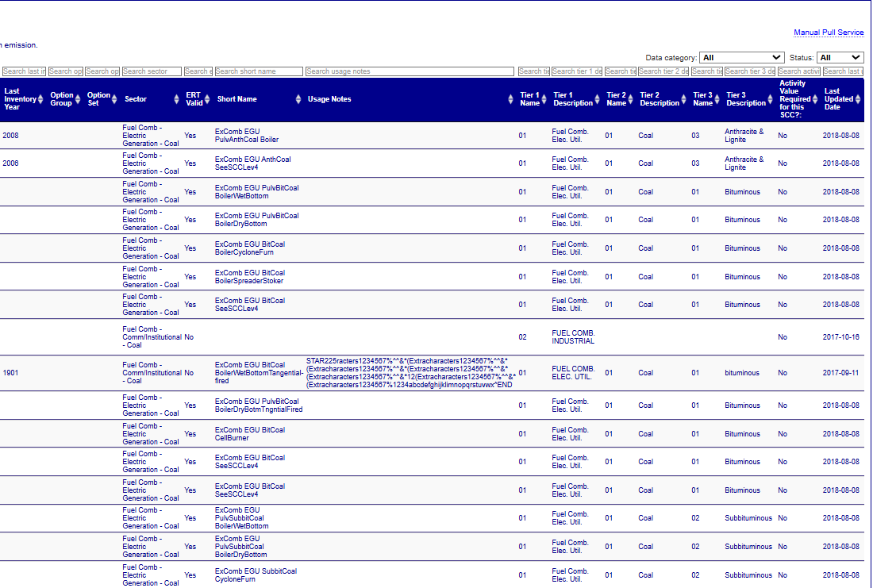
Task: Click the Search tier 1 description field
Action: tap(577, 71)
